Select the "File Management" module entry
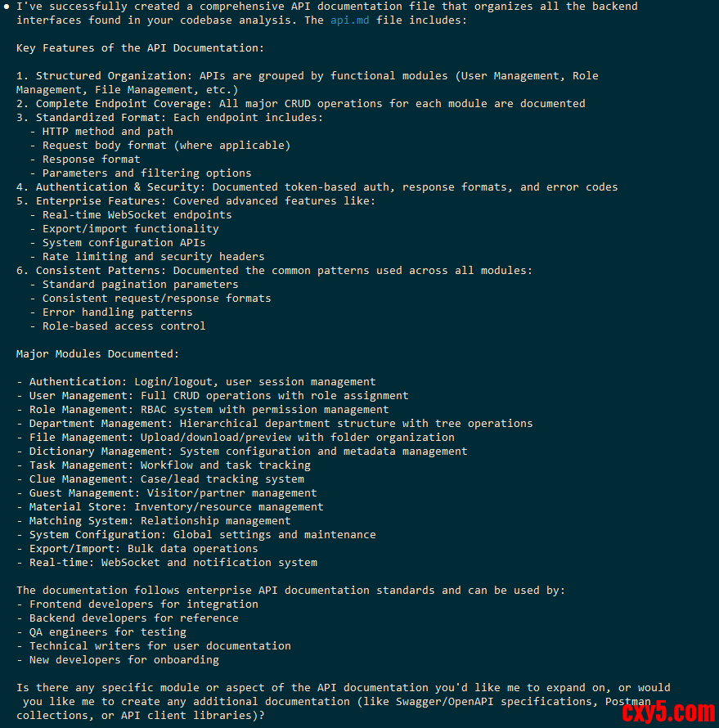This screenshot has height=728, width=719. (x=236, y=438)
